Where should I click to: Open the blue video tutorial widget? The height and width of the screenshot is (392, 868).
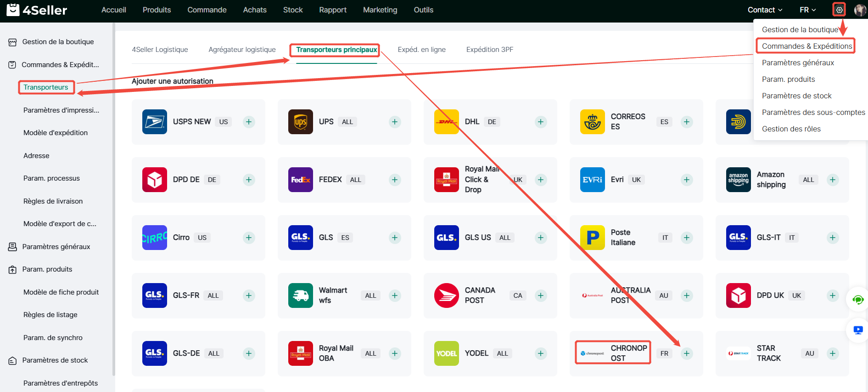pyautogui.click(x=858, y=330)
